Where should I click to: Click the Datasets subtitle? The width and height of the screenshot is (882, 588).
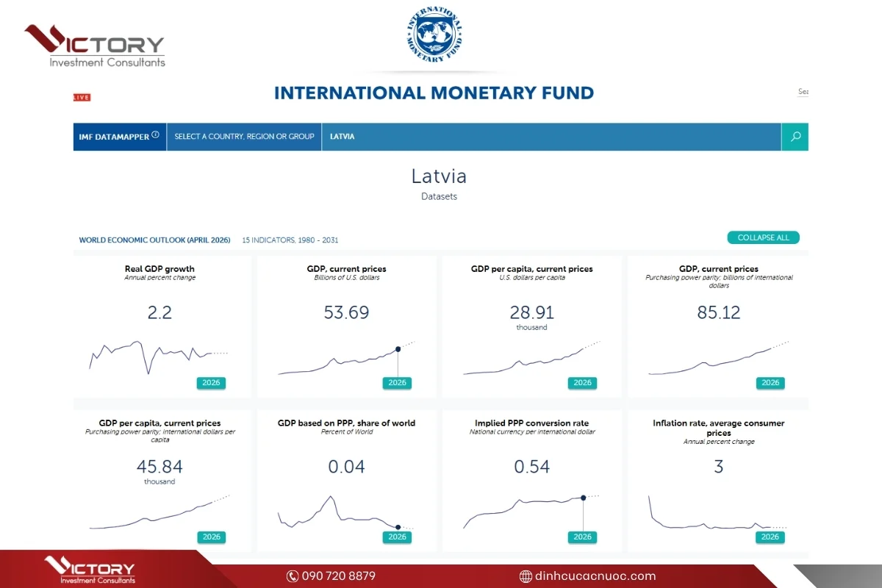tap(439, 197)
